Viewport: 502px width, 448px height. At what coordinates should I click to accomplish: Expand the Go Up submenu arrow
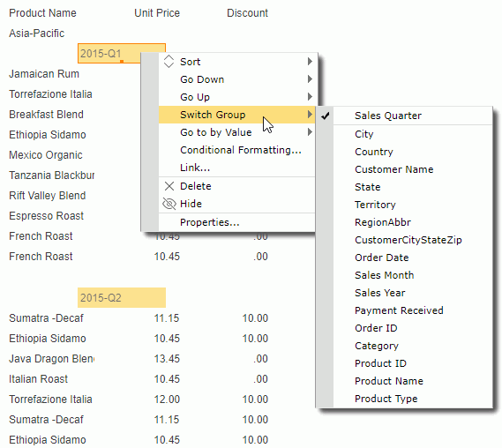pyautogui.click(x=310, y=97)
